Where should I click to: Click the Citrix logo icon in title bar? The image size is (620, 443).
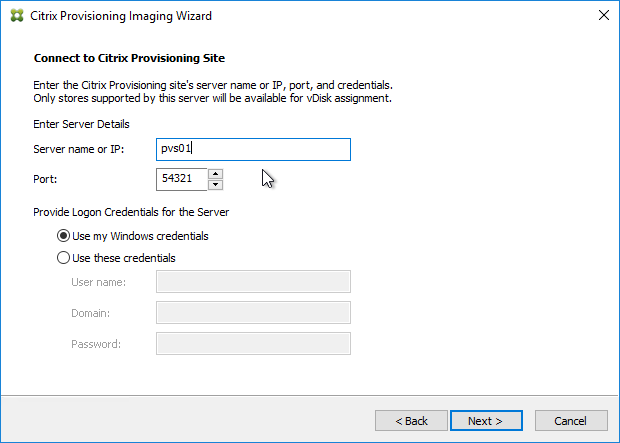click(x=17, y=16)
